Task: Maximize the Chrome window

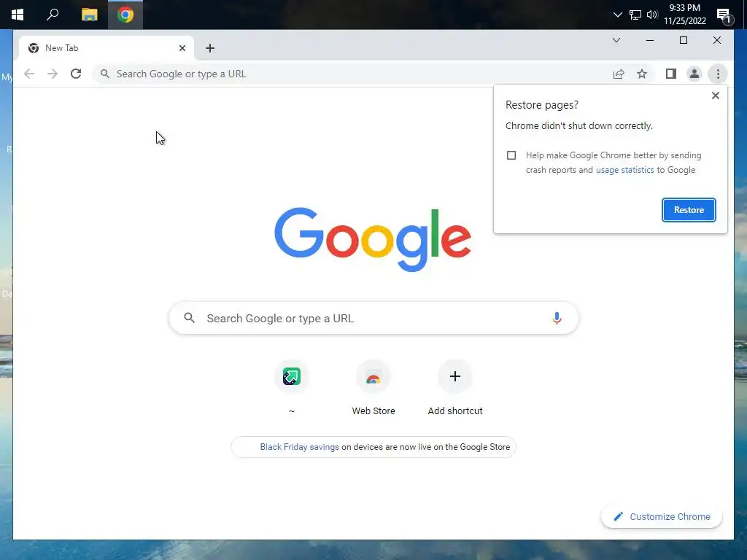Action: tap(683, 40)
